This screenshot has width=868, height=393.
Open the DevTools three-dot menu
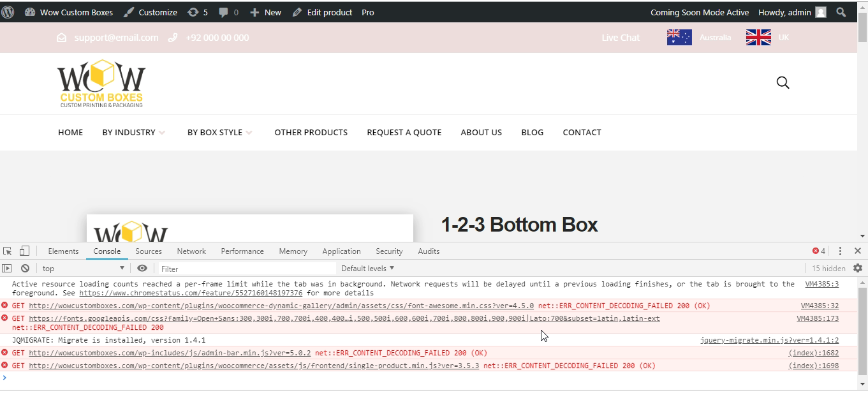tap(840, 251)
